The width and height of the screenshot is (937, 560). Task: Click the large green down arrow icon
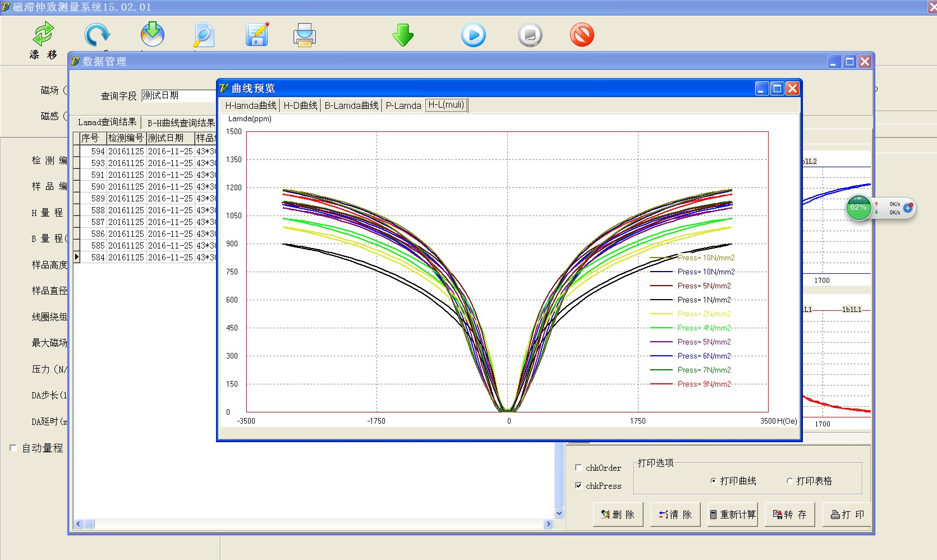point(402,35)
